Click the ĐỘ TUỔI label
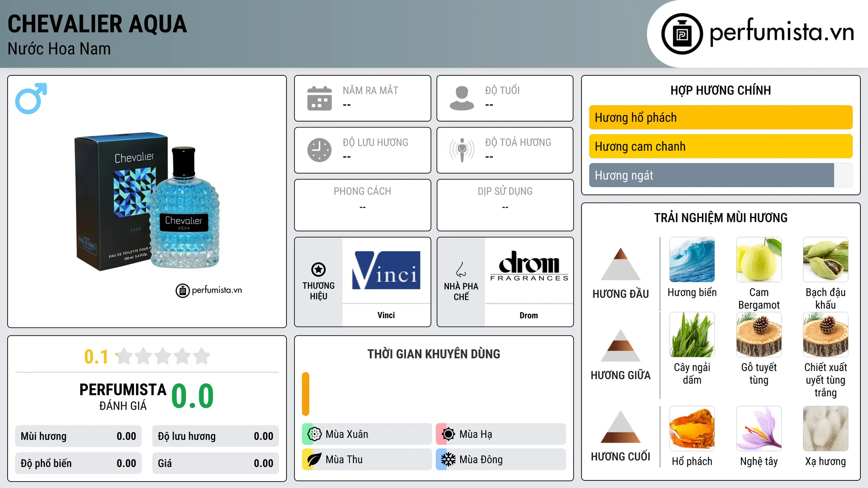The image size is (868, 488). [502, 90]
